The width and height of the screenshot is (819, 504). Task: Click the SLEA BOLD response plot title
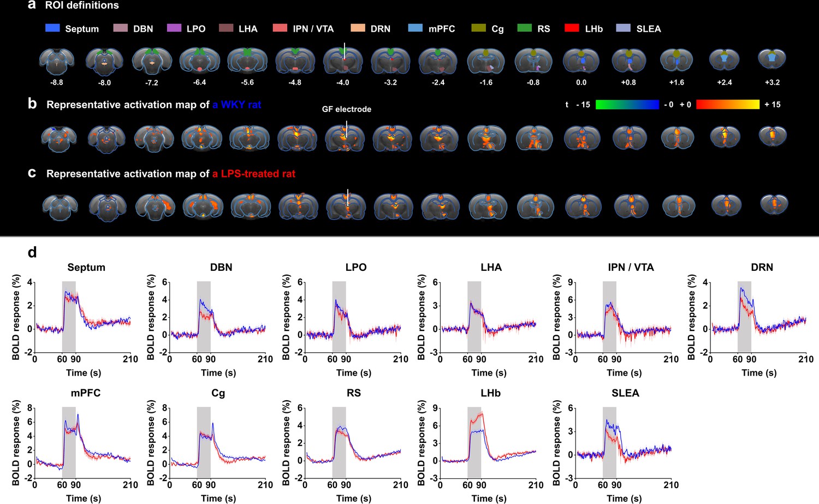625,393
